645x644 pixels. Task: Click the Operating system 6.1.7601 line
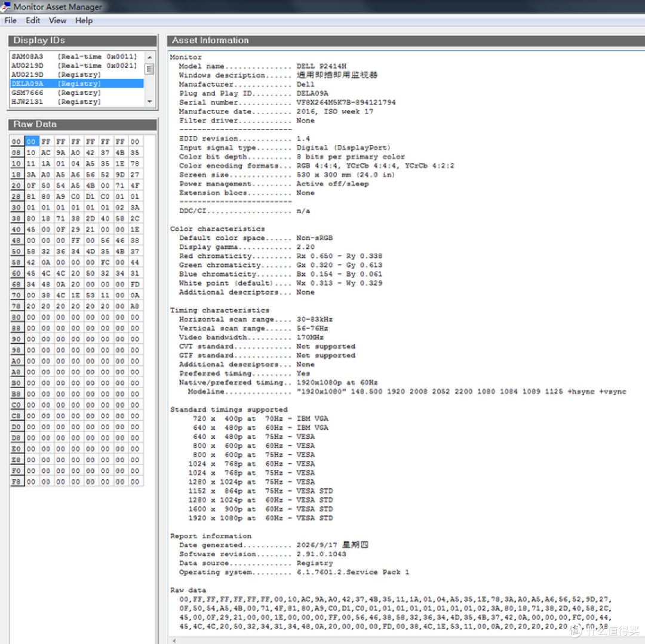[294, 572]
